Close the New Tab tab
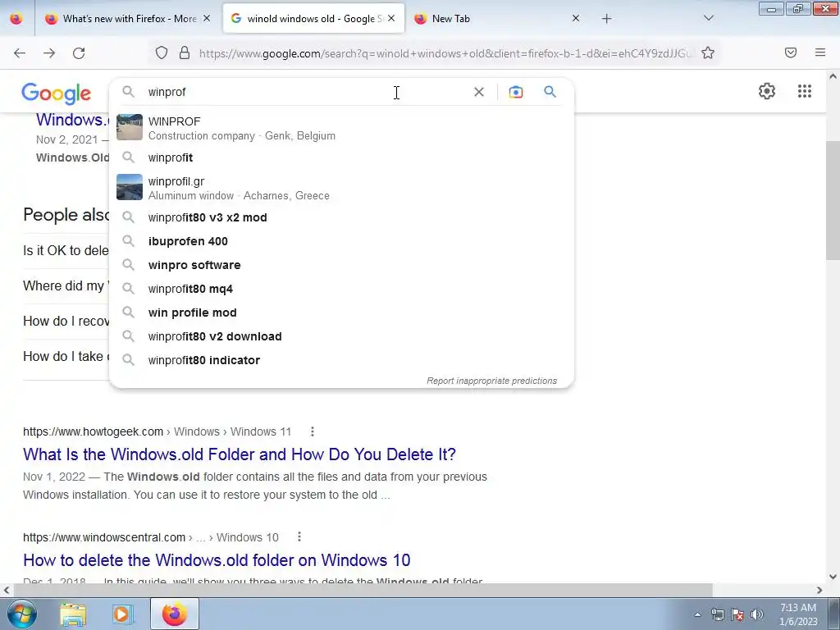The height and width of the screenshot is (630, 840). 576,18
